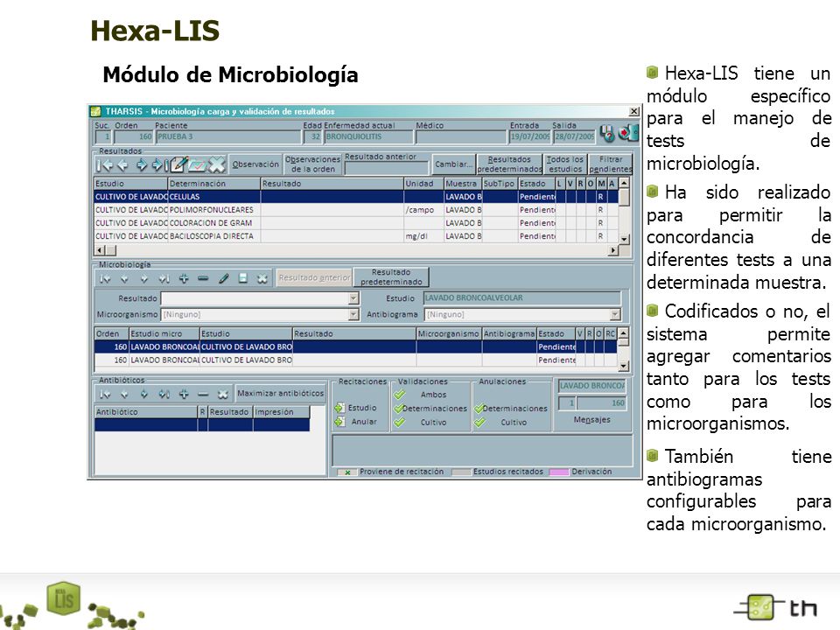Viewport: 840px width, 630px height.
Task: Click Todos los estudios button
Action: [565, 164]
